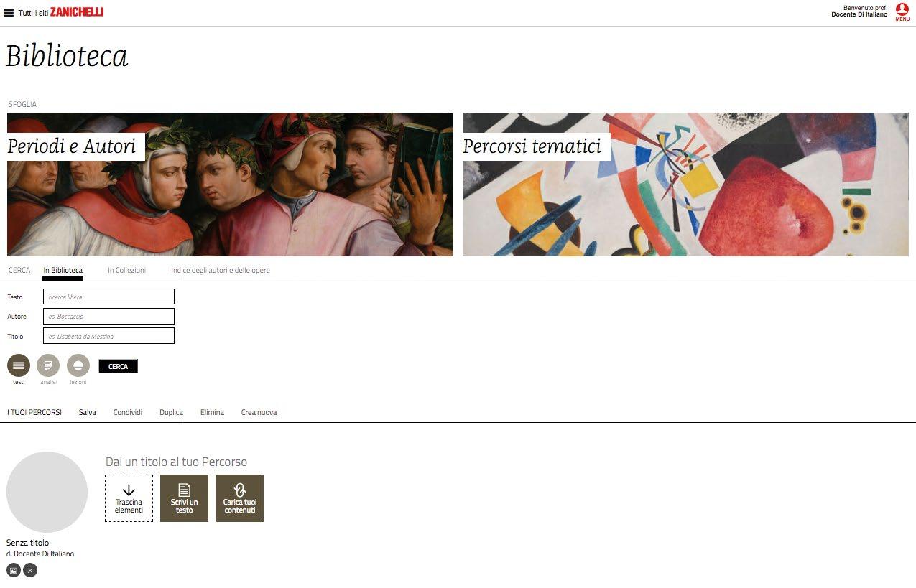Toggle the analisi filter icon
Viewport: 916px width, 588px height.
48,365
